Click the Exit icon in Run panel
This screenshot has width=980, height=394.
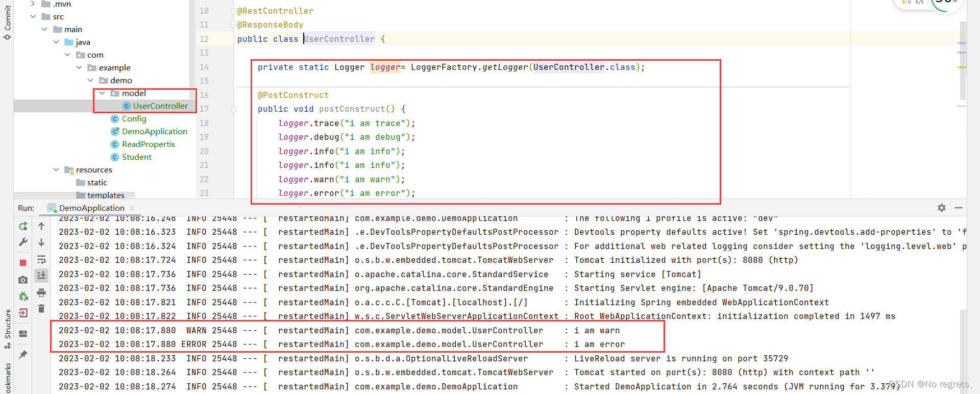click(23, 313)
